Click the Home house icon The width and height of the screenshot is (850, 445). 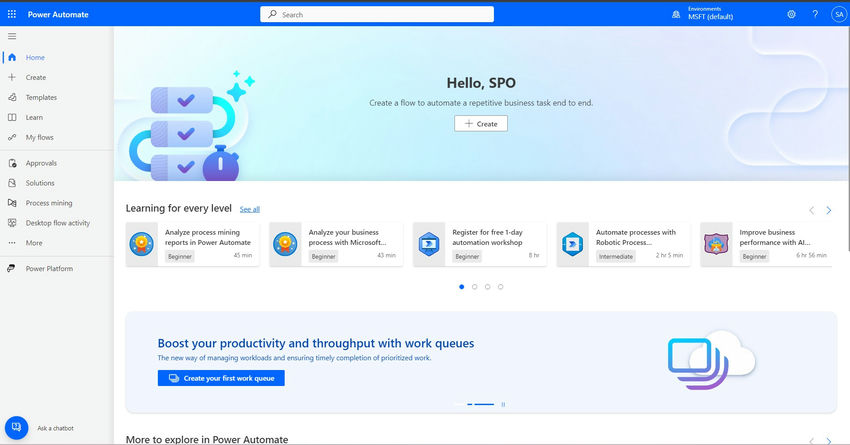coord(12,57)
